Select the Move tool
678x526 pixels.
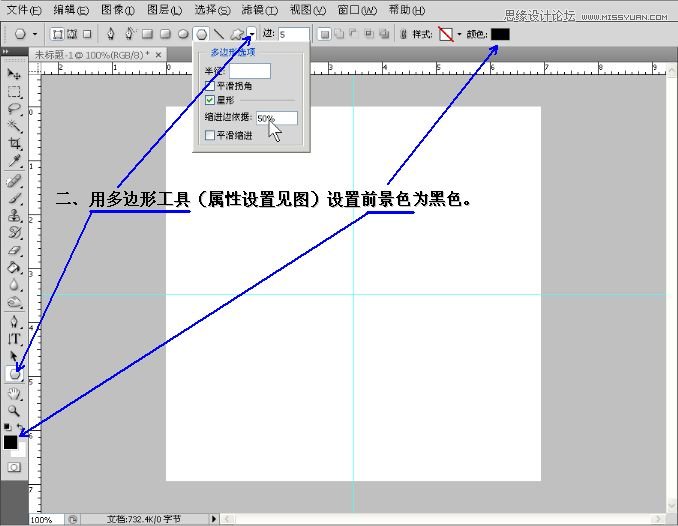click(x=14, y=74)
